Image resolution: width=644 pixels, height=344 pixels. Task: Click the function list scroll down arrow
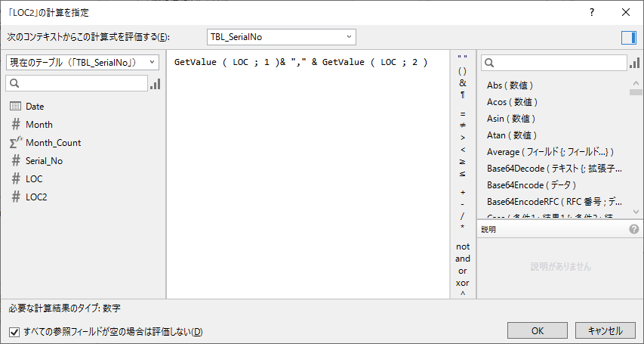(x=636, y=212)
